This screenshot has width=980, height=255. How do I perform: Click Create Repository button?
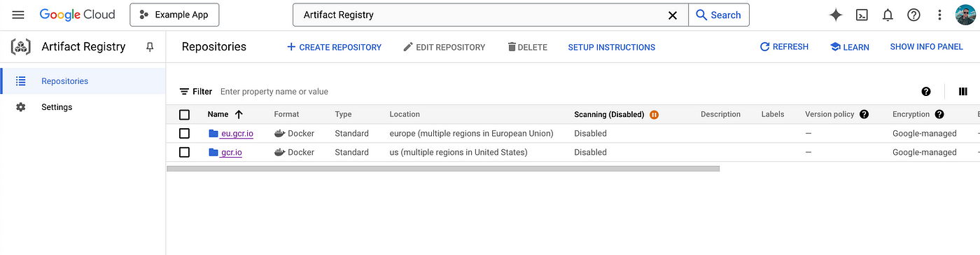coord(334,47)
